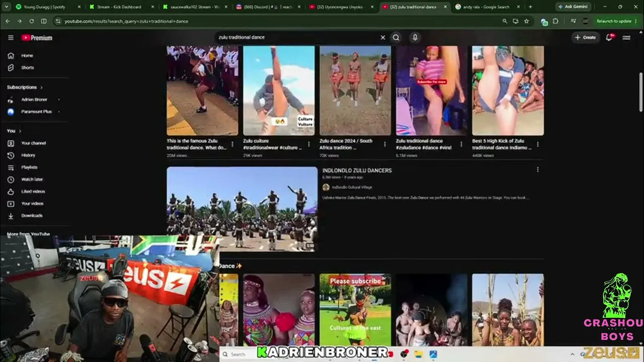Switch to the saucewalka102 Stream tab
The width and height of the screenshot is (644, 362).
pyautogui.click(x=194, y=7)
